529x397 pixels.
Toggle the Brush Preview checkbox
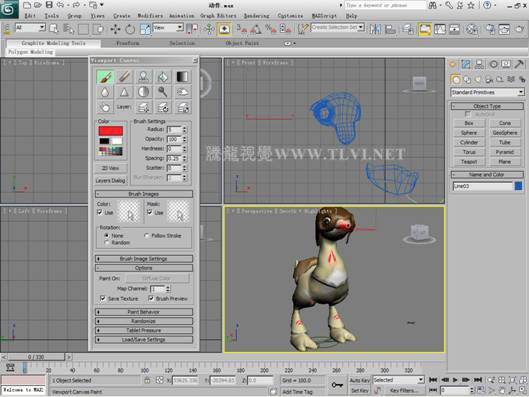pos(151,299)
